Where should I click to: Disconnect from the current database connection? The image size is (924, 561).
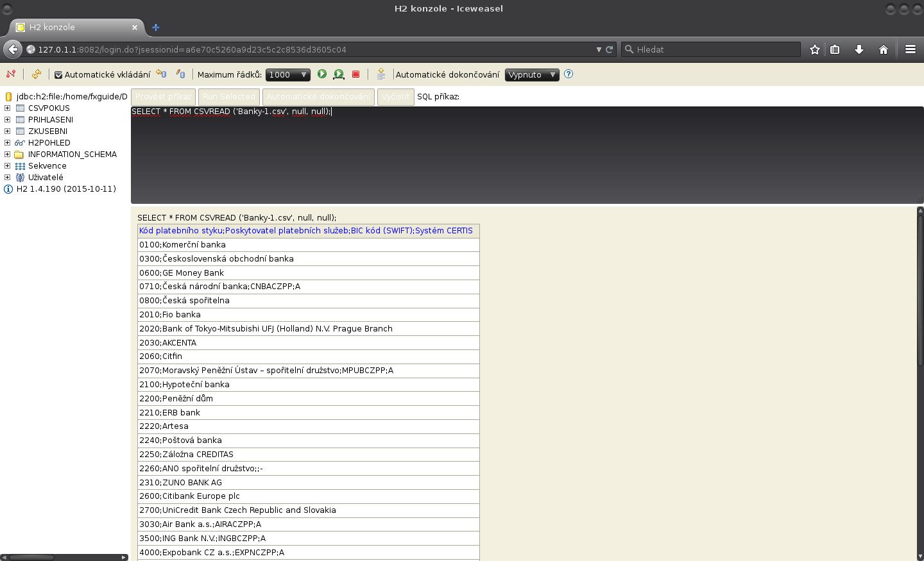pyautogui.click(x=11, y=74)
